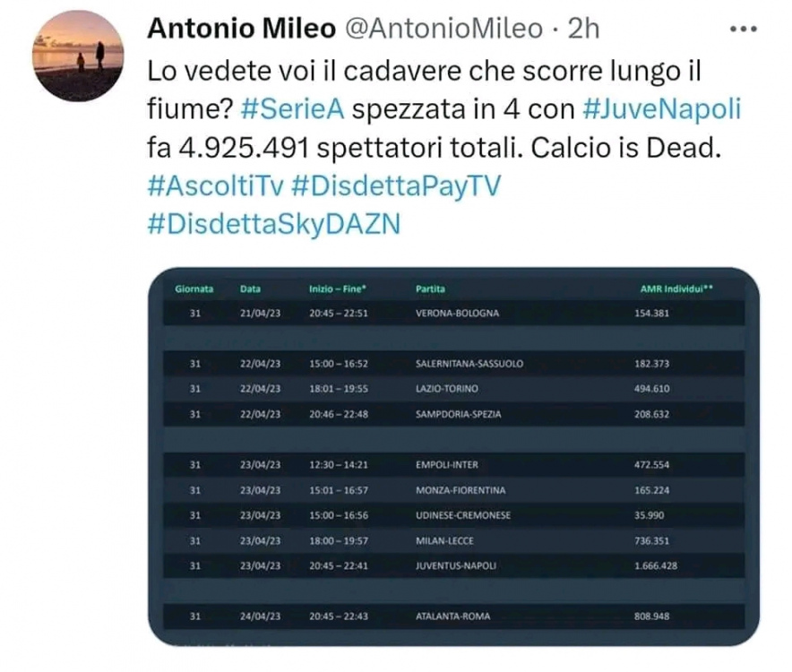The image size is (792, 672).
Task: Click the ATALANTA-ROMA match name
Action: pyautogui.click(x=452, y=616)
